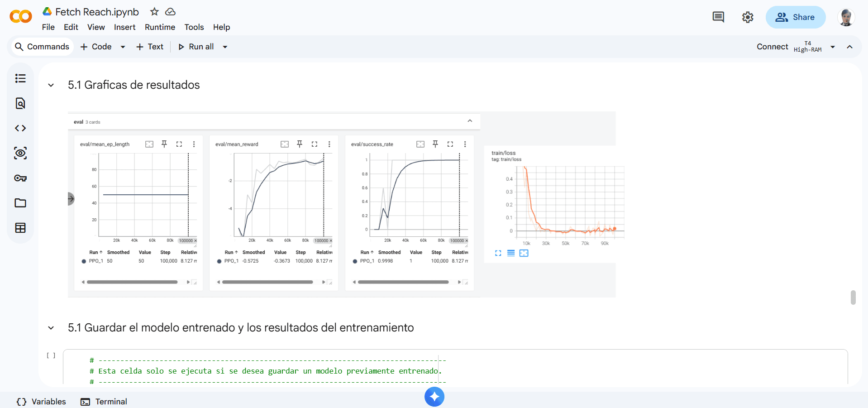Screen dimensions: 868x408
Task: Open the Run all dropdown arrow
Action: point(225,47)
